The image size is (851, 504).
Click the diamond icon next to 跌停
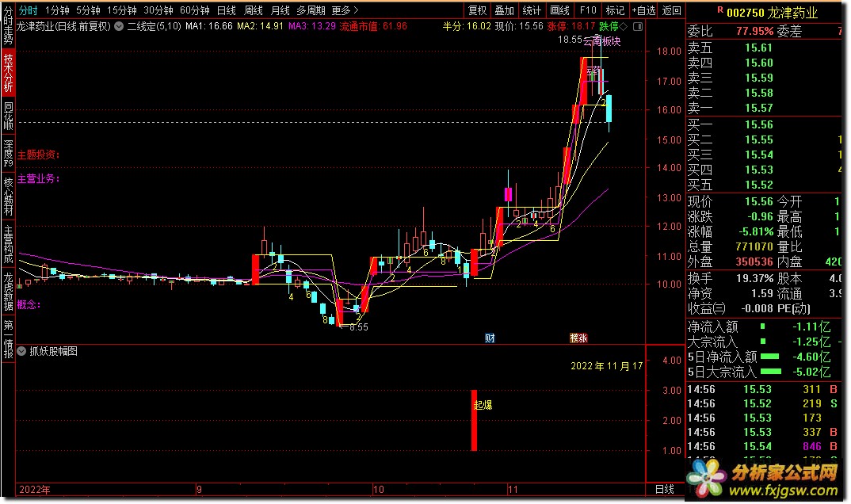[624, 26]
